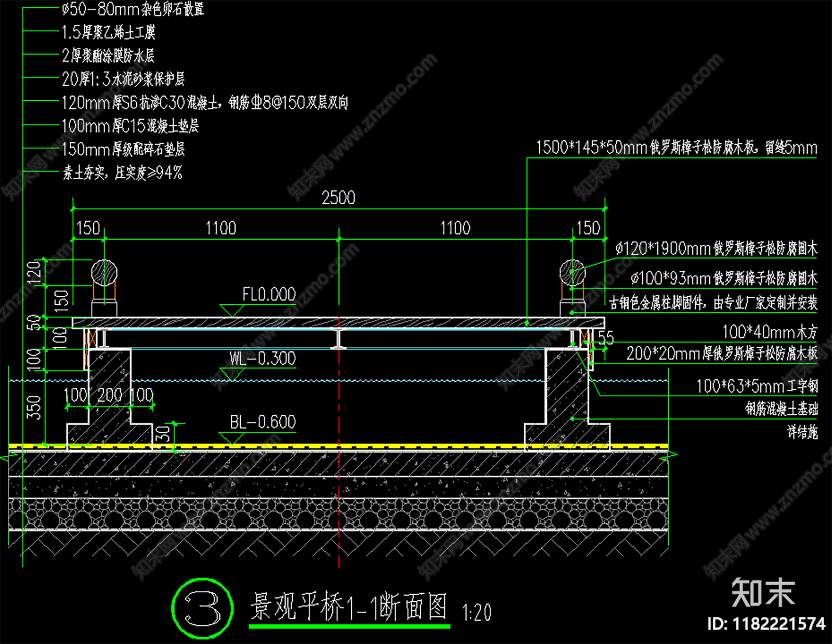Image resolution: width=832 pixels, height=644 pixels.
Task: Select the note 2厚聚酯涂膜防水层
Action: (108, 56)
